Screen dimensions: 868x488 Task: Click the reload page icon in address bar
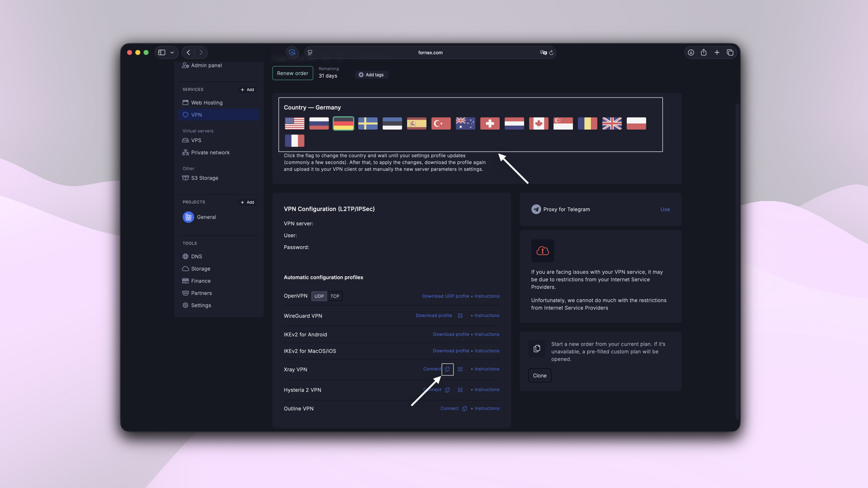point(552,52)
